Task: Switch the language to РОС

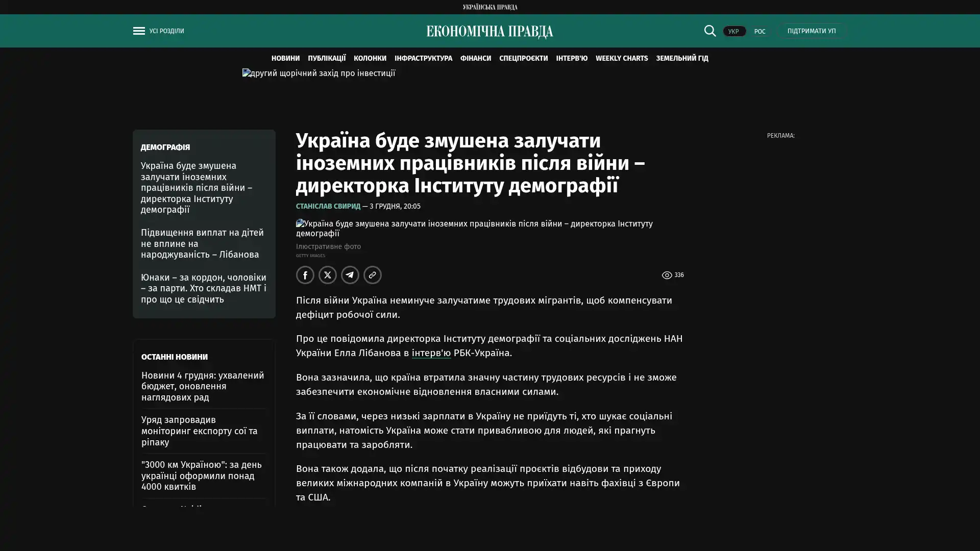Action: click(x=759, y=32)
